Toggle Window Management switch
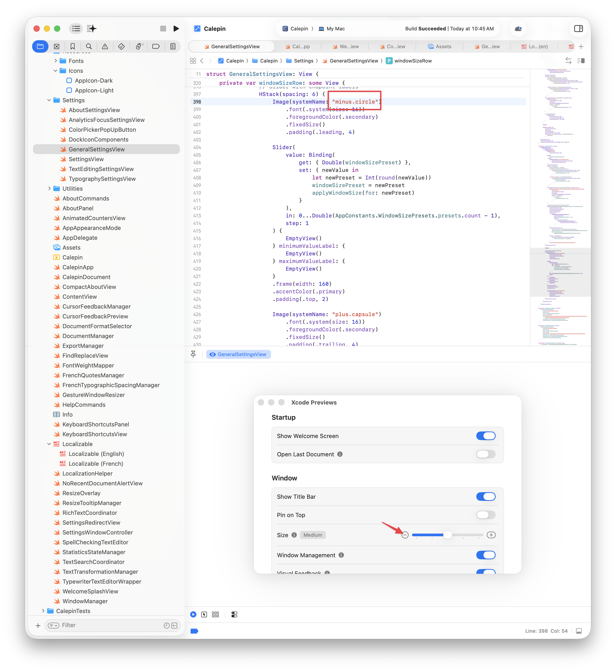The height and width of the screenshot is (672, 616). tap(486, 555)
